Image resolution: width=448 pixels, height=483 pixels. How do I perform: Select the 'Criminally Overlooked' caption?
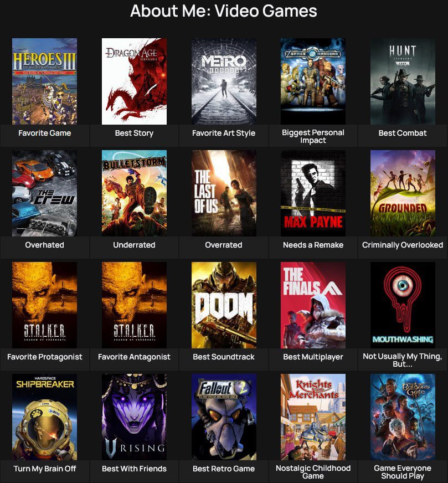[x=403, y=245]
